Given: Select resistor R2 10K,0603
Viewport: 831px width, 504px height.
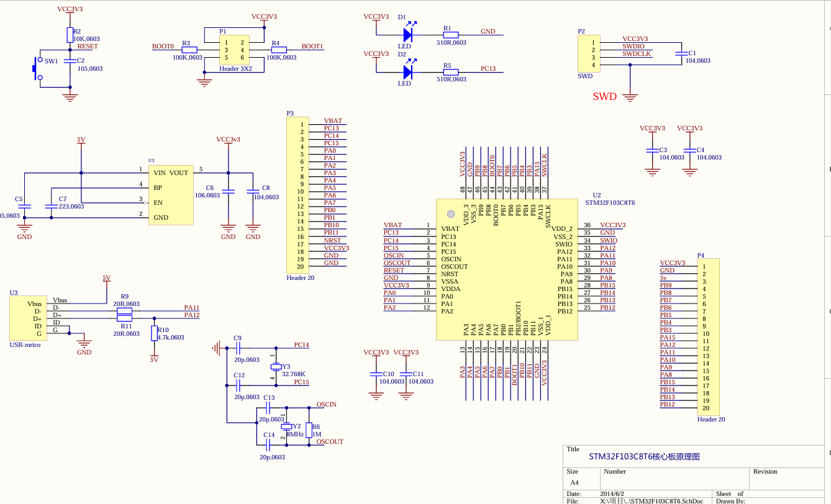Looking at the screenshot, I should point(70,34).
